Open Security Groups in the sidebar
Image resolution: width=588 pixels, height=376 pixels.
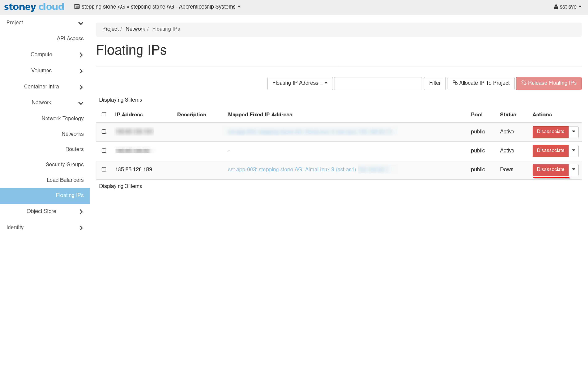(64, 165)
